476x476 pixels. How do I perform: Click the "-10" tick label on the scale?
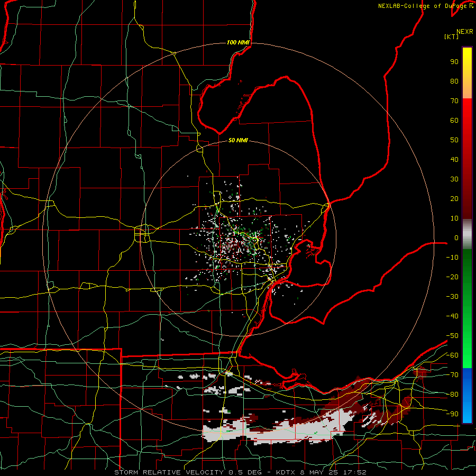click(452, 258)
